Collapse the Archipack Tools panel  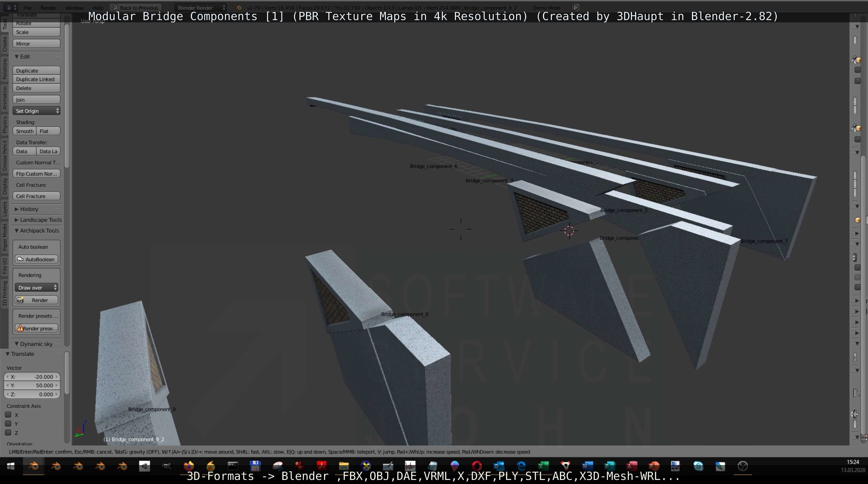pos(37,230)
